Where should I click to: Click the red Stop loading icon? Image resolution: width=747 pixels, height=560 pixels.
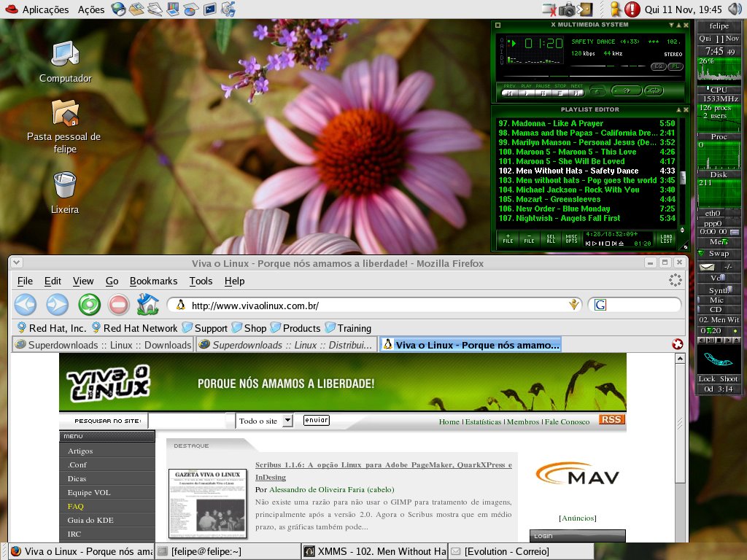pos(118,305)
